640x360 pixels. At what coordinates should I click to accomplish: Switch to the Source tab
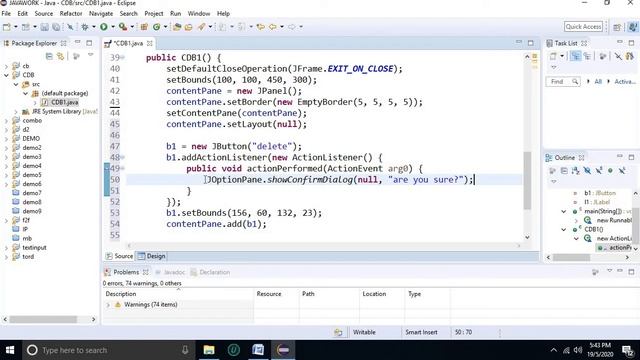(119, 256)
